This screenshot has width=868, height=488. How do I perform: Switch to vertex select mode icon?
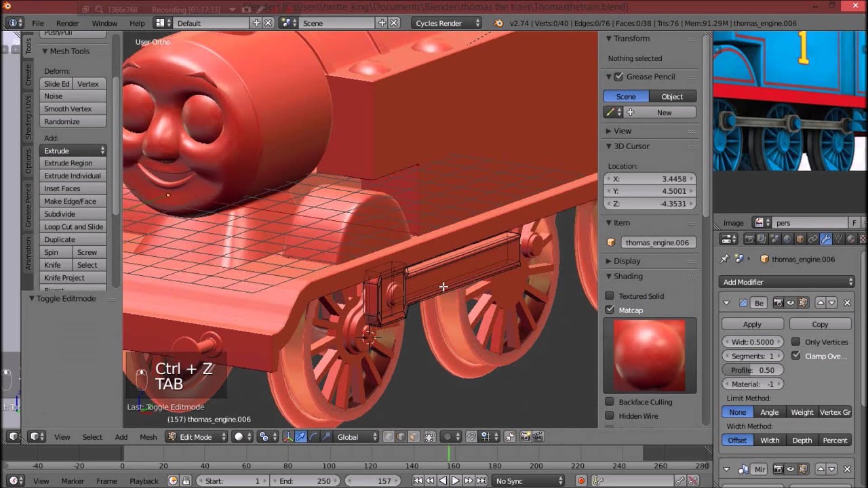point(389,437)
